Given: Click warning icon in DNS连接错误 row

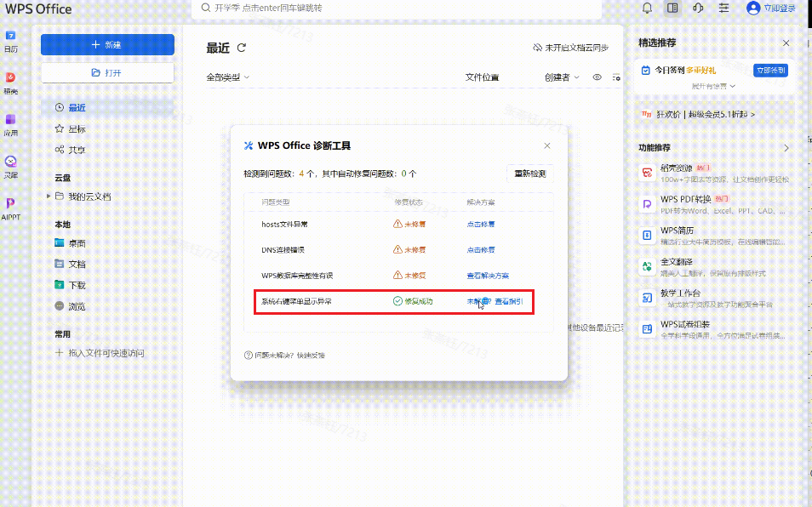Looking at the screenshot, I should click(x=397, y=249).
